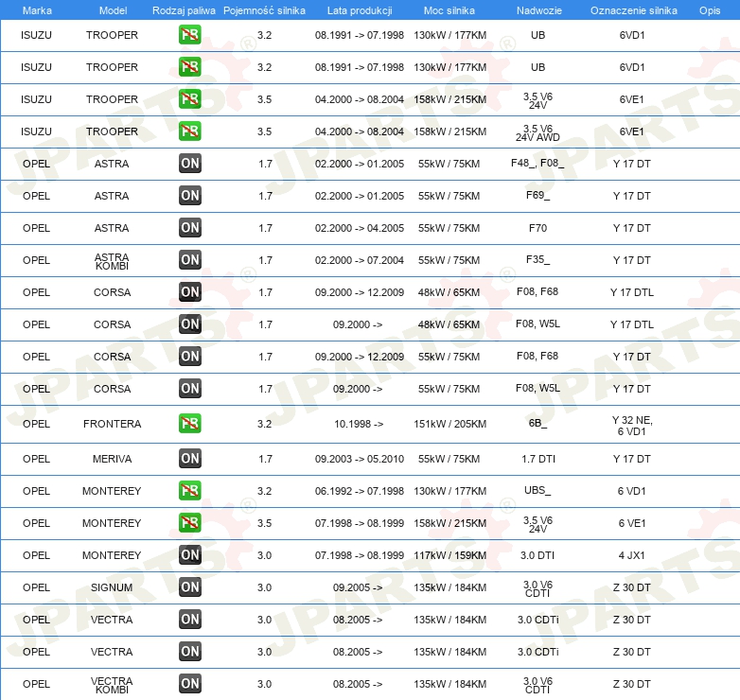Click production years 09.2003 -> 05.2010
740x700 pixels.
tap(360, 459)
